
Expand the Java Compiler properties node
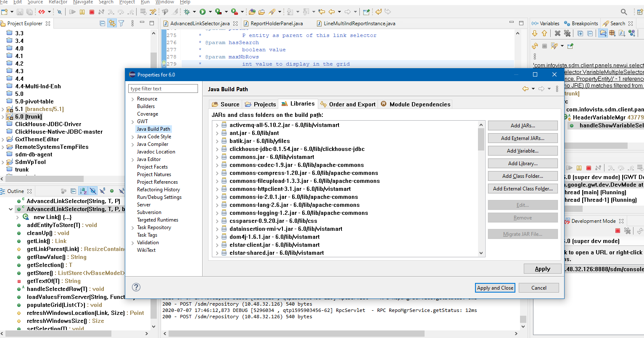[x=132, y=145]
